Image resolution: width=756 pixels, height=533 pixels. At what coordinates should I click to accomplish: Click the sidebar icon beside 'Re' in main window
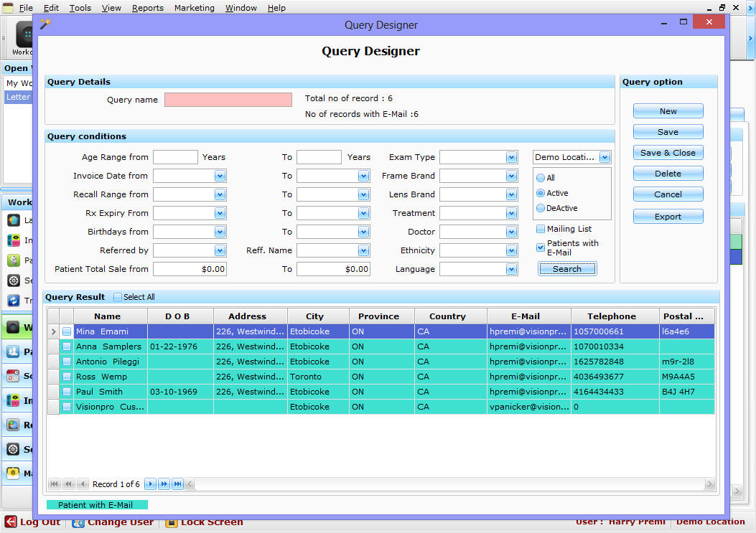(14, 425)
